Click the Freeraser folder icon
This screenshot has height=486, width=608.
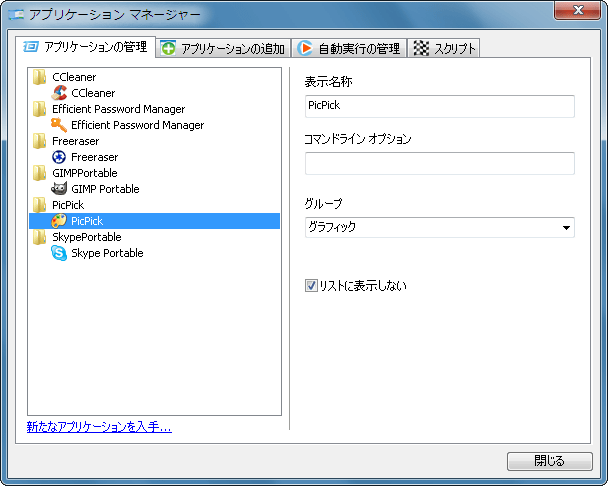tap(39, 141)
